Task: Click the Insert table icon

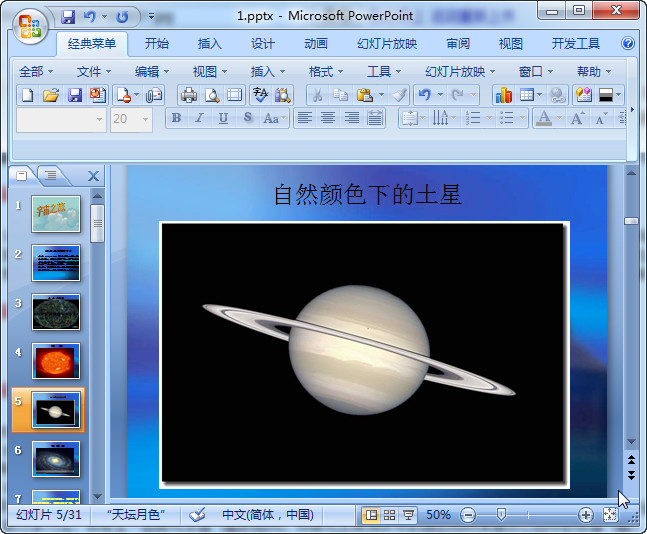Action: [x=527, y=96]
